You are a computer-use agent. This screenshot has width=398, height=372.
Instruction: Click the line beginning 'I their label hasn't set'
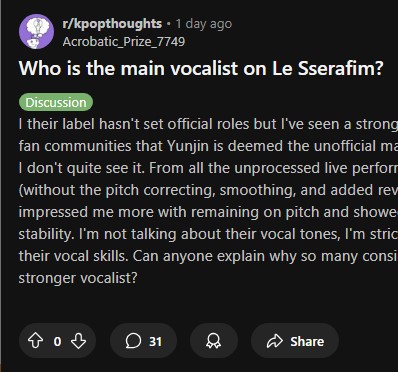click(x=208, y=124)
